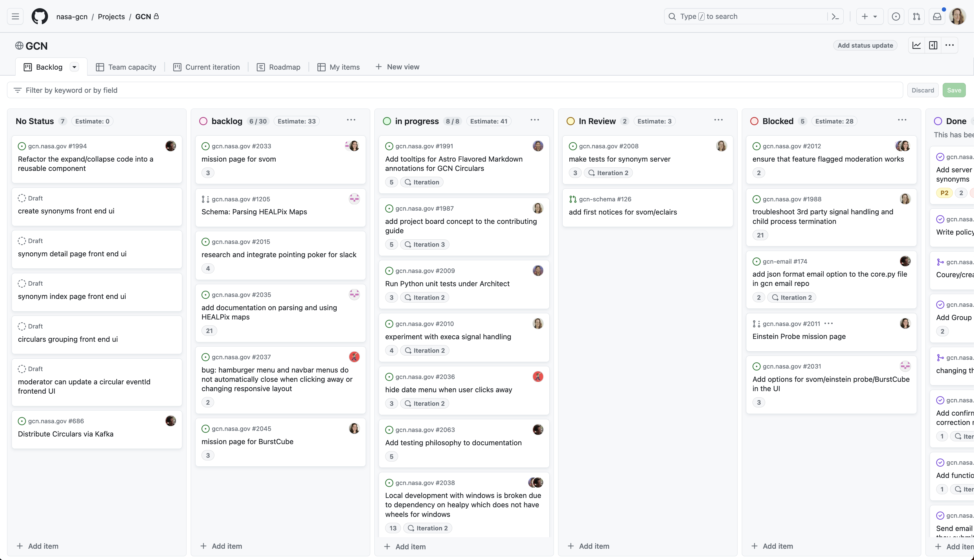Switch to Roadmap tab
The height and width of the screenshot is (560, 974).
pyautogui.click(x=278, y=67)
